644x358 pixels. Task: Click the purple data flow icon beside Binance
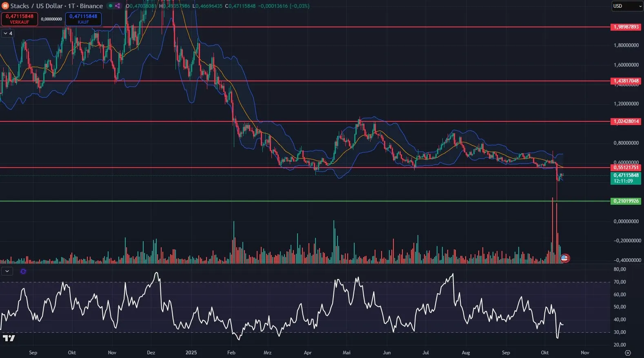[x=118, y=6]
